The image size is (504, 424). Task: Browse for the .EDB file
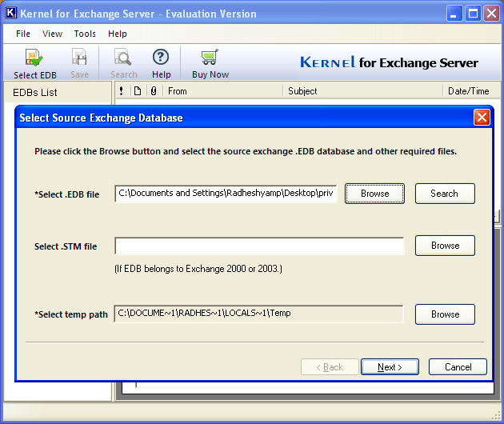point(374,194)
